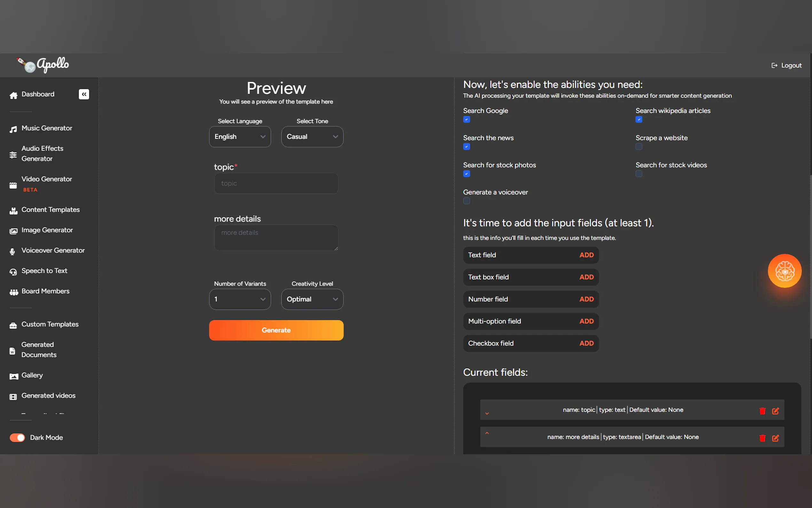Delete the topic field with trash icon
Screen dimensions: 812x508
[762, 410]
